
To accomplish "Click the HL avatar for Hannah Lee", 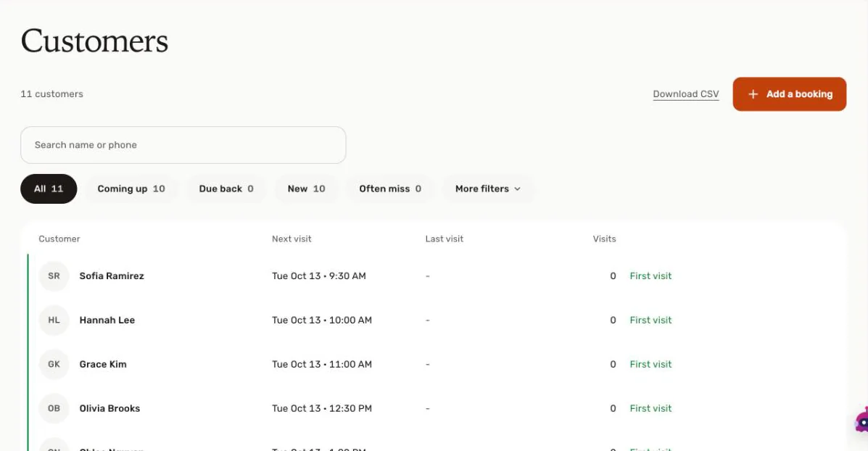I will coord(54,320).
